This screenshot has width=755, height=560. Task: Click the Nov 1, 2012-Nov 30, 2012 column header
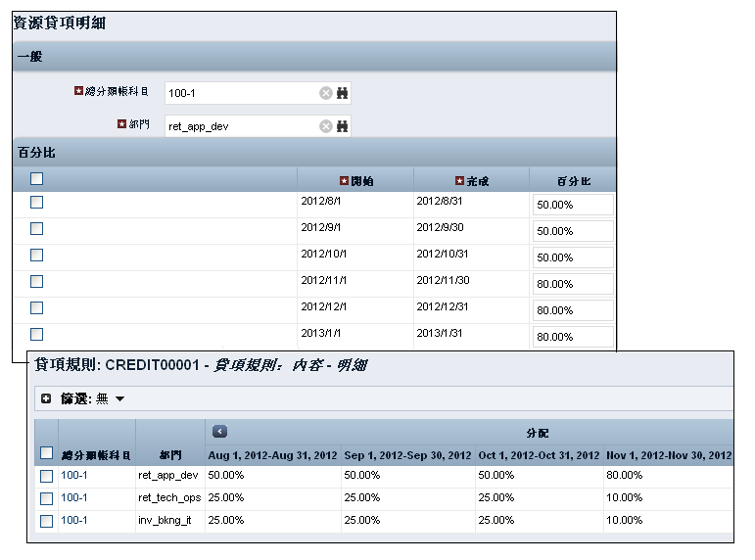pyautogui.click(x=669, y=455)
